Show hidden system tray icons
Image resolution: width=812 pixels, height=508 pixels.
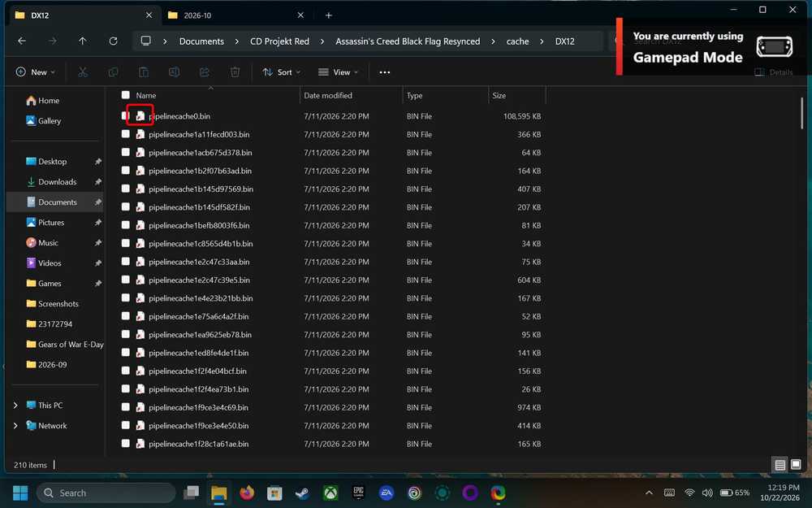pos(649,493)
